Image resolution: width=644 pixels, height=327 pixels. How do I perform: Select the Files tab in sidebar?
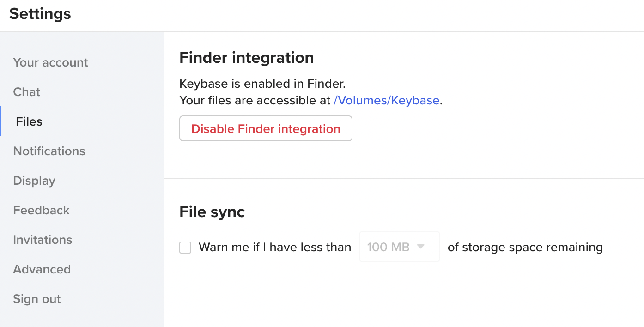[x=29, y=121]
